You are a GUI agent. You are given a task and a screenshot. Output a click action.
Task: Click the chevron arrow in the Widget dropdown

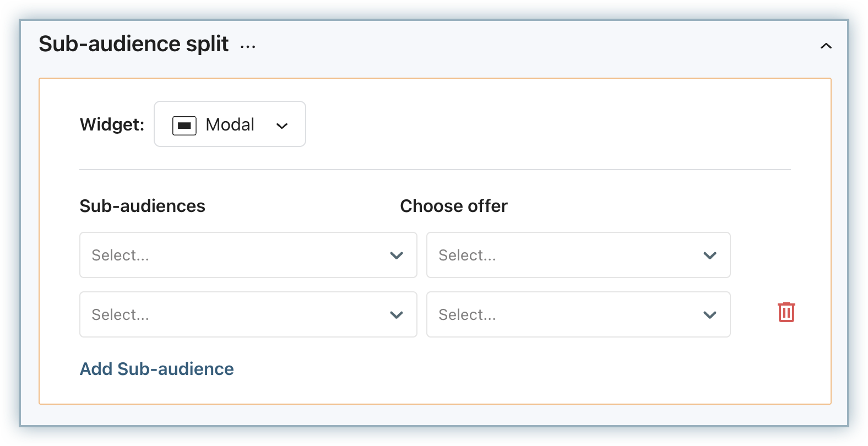[x=282, y=126]
